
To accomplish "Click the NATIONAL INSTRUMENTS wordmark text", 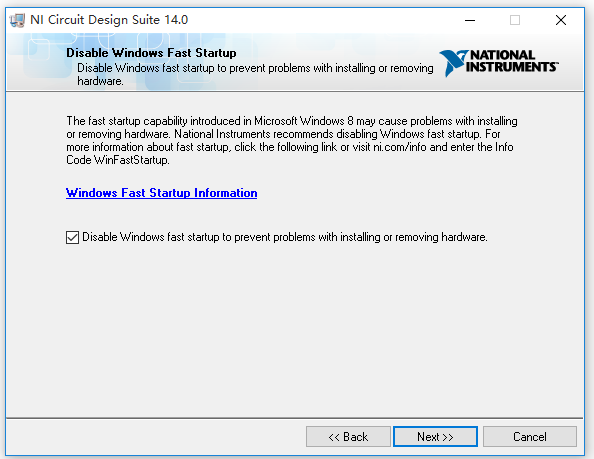I will pos(511,61).
